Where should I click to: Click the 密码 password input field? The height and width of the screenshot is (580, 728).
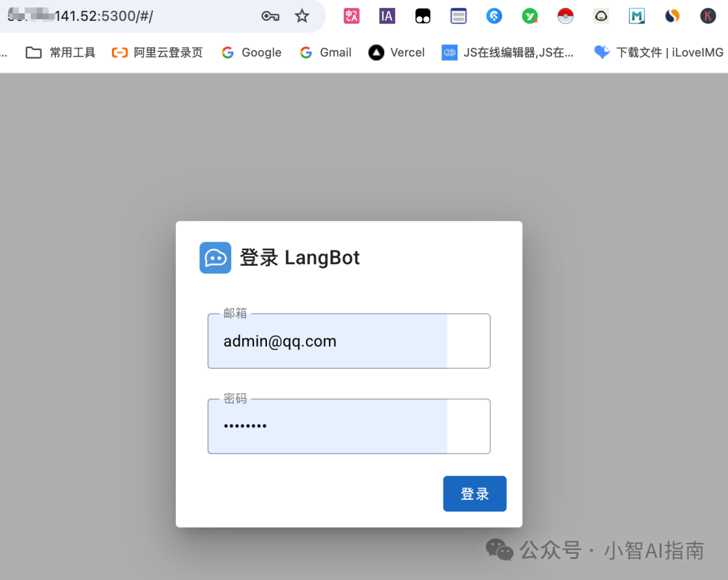click(349, 426)
